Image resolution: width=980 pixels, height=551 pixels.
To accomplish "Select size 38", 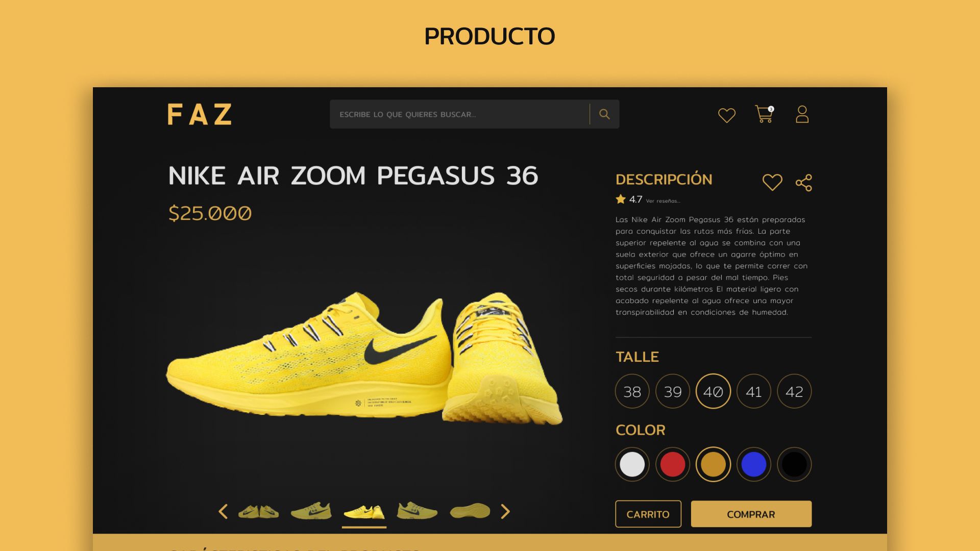I will [x=632, y=391].
